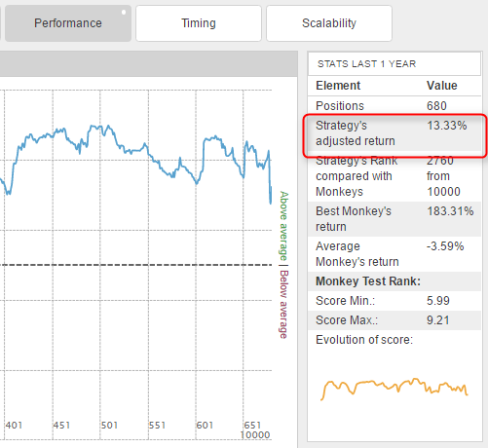
Task: Click the Below average label
Action: (x=283, y=305)
